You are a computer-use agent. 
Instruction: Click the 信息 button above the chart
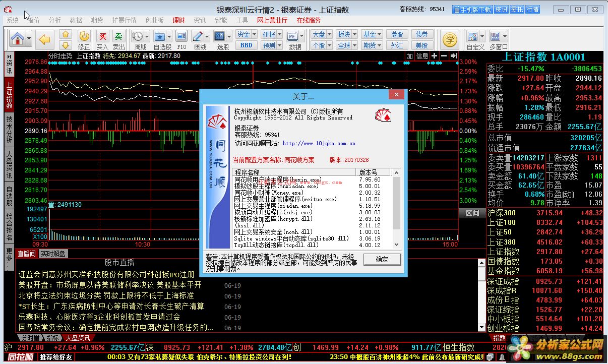tap(422, 56)
